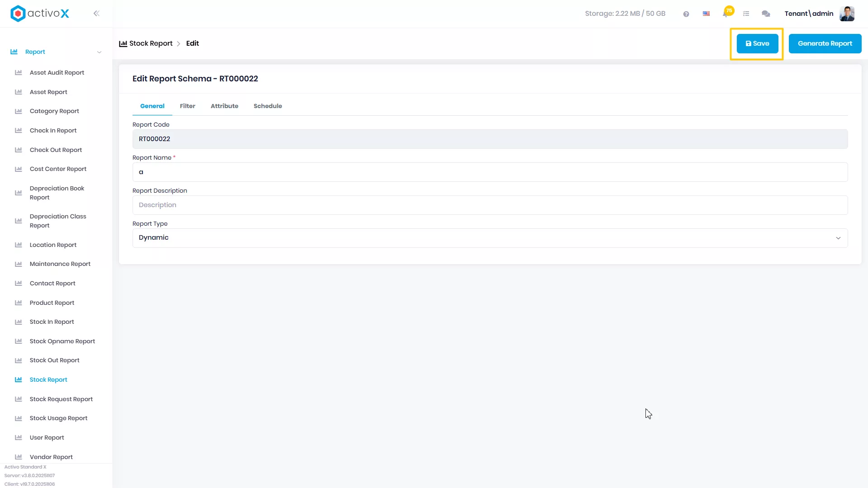The width and height of the screenshot is (868, 488).
Task: Click the Location Report chart icon
Action: click(19, 245)
